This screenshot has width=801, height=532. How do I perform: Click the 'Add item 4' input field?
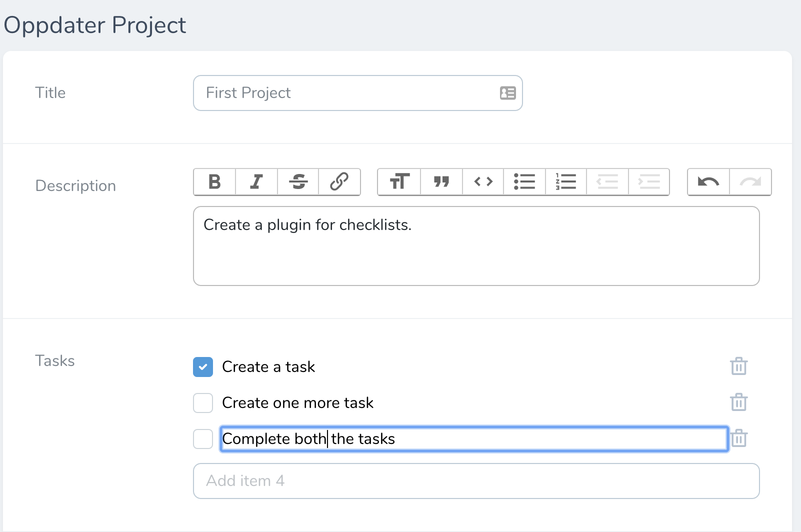476,481
